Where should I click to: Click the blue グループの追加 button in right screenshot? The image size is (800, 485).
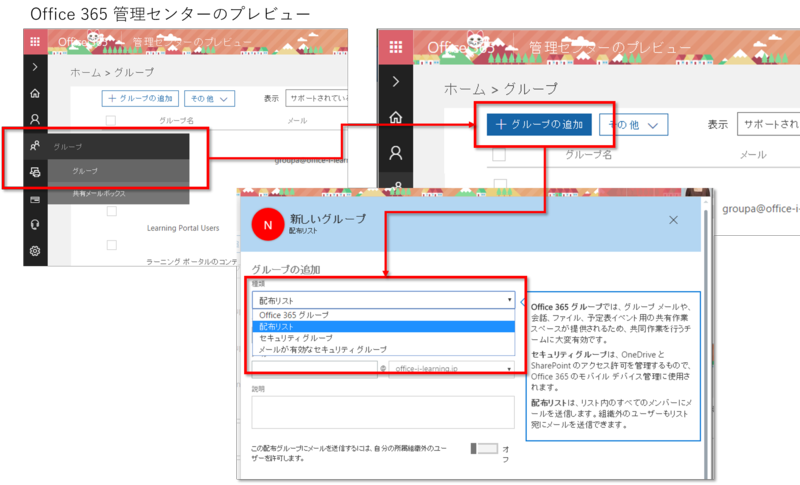click(539, 124)
